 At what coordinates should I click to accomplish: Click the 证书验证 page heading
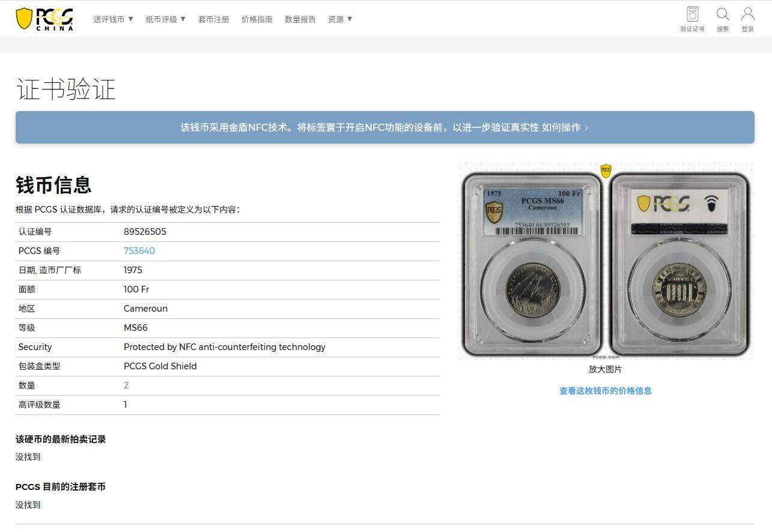(65, 89)
